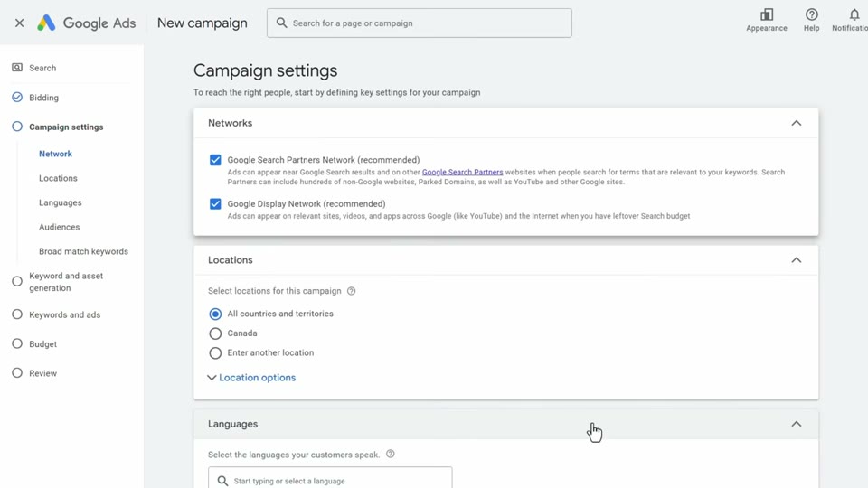Click the Keywords and ads step circle
The width and height of the screenshot is (868, 488).
point(17,314)
